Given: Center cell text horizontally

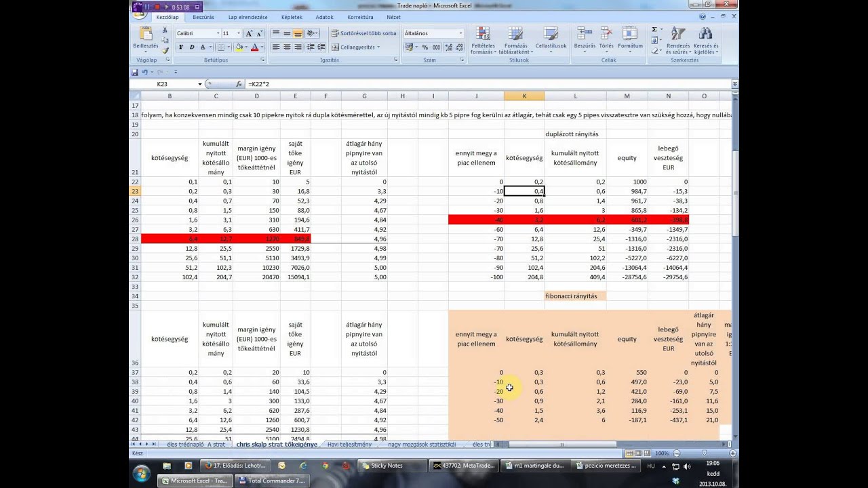Looking at the screenshot, I should [x=287, y=47].
